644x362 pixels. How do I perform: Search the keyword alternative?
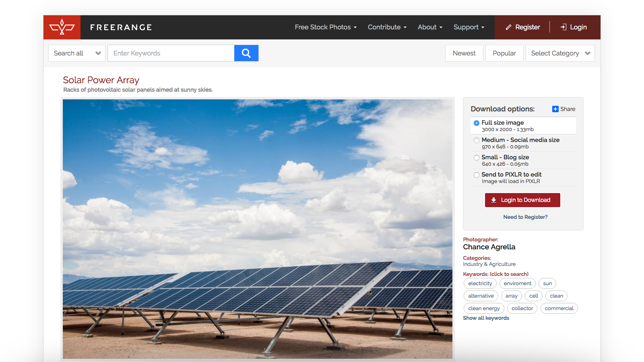click(x=481, y=296)
